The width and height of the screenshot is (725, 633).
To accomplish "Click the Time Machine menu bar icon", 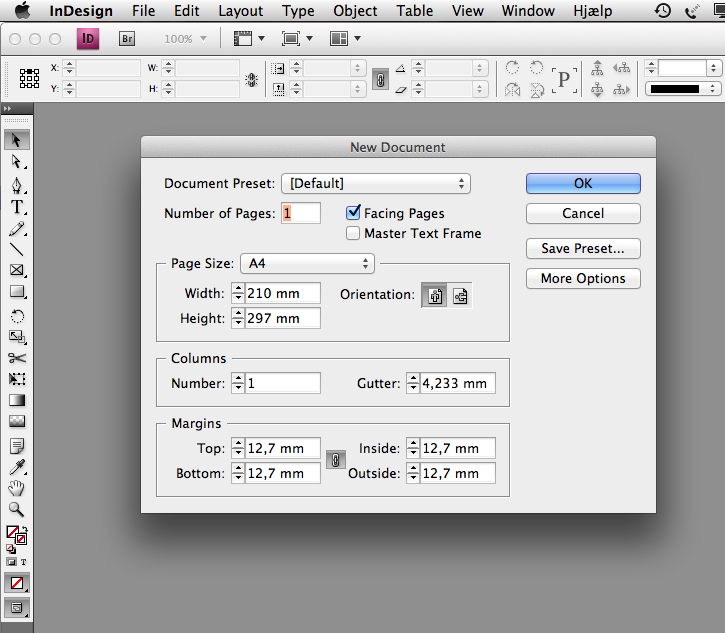I will click(663, 11).
